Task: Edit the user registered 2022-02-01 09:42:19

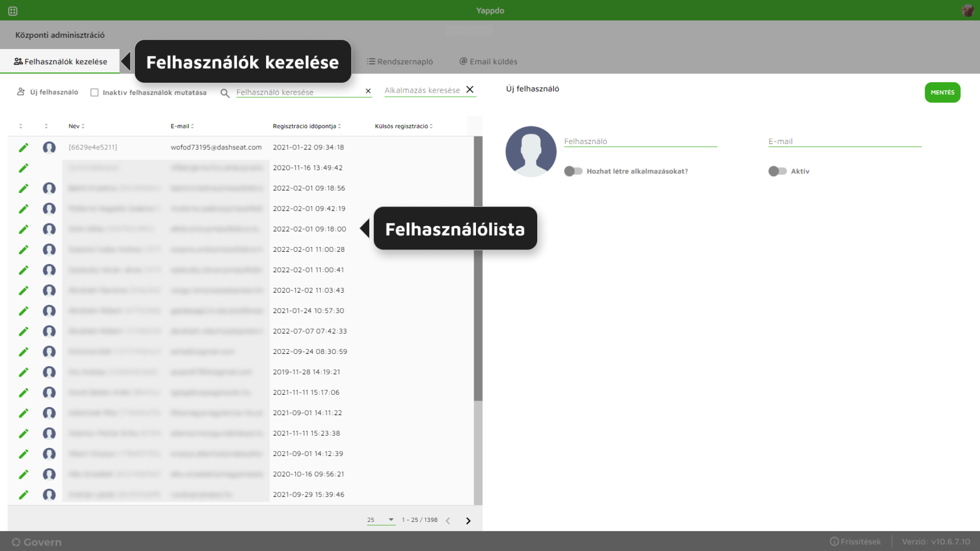Action: tap(23, 209)
